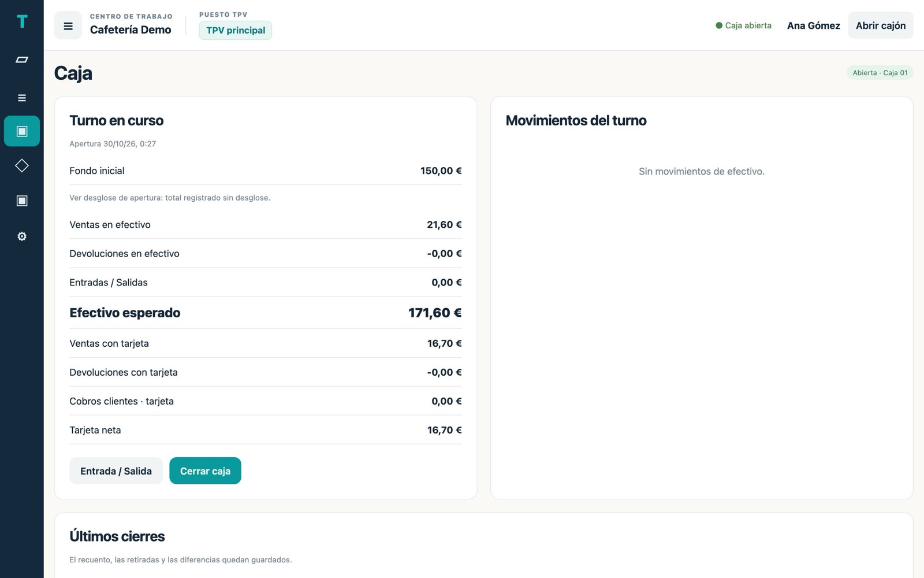
Task: Open settings via the gear icon
Action: 22,236
